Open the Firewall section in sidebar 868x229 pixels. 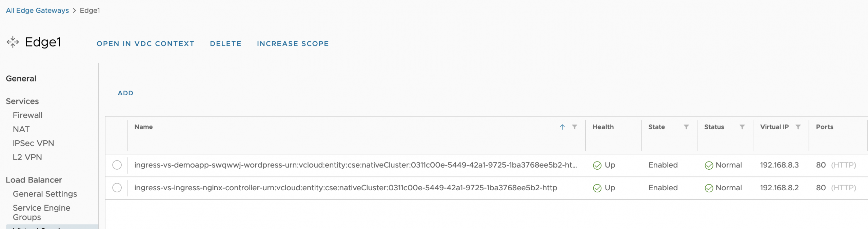pos(27,115)
